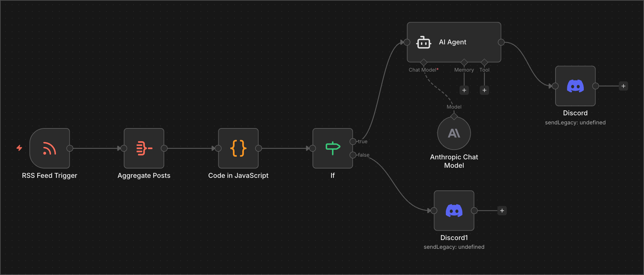
Task: Add a Memory sub-node via plus button
Action: [464, 90]
